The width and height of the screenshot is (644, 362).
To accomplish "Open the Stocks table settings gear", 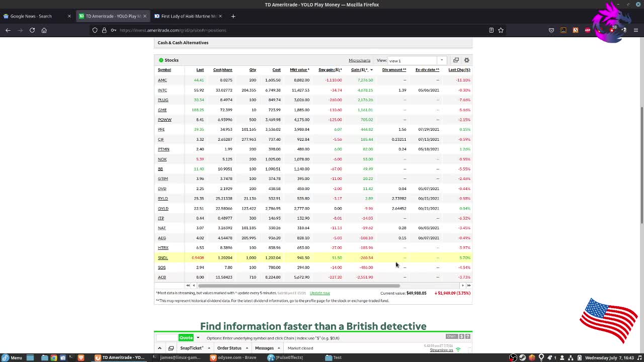I will 466,60.
